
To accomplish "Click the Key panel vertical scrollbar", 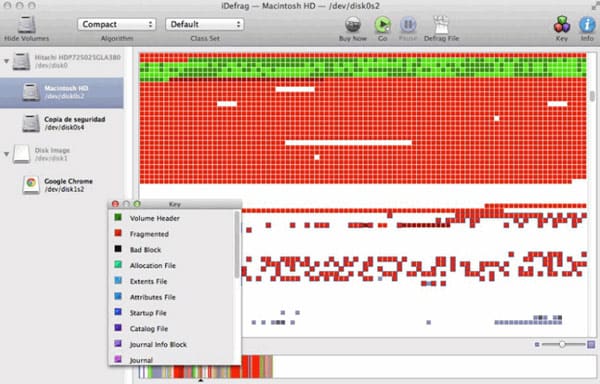I will [x=237, y=246].
